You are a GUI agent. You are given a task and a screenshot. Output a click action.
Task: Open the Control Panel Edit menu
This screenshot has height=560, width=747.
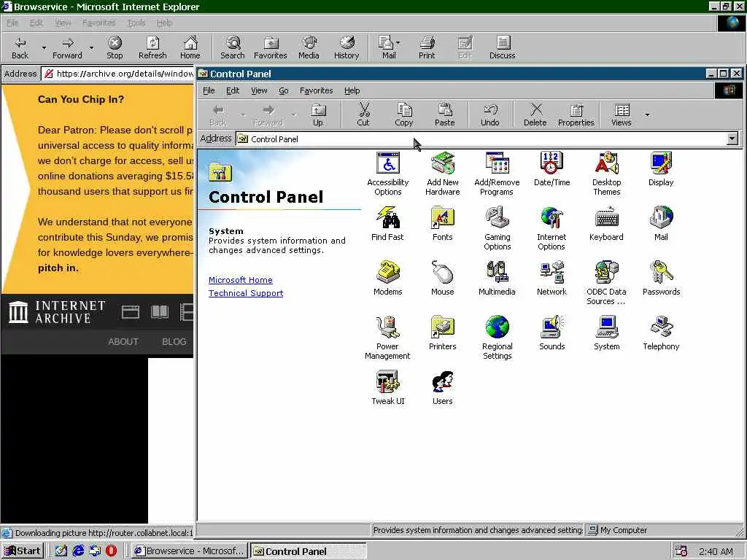point(233,90)
